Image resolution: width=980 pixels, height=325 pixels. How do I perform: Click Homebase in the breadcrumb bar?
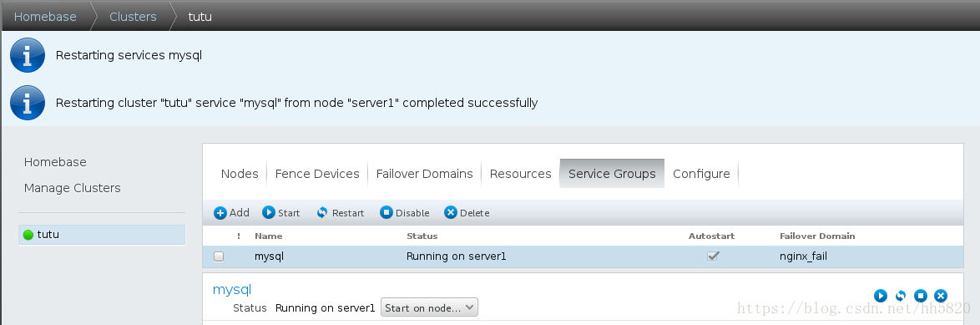click(x=45, y=16)
